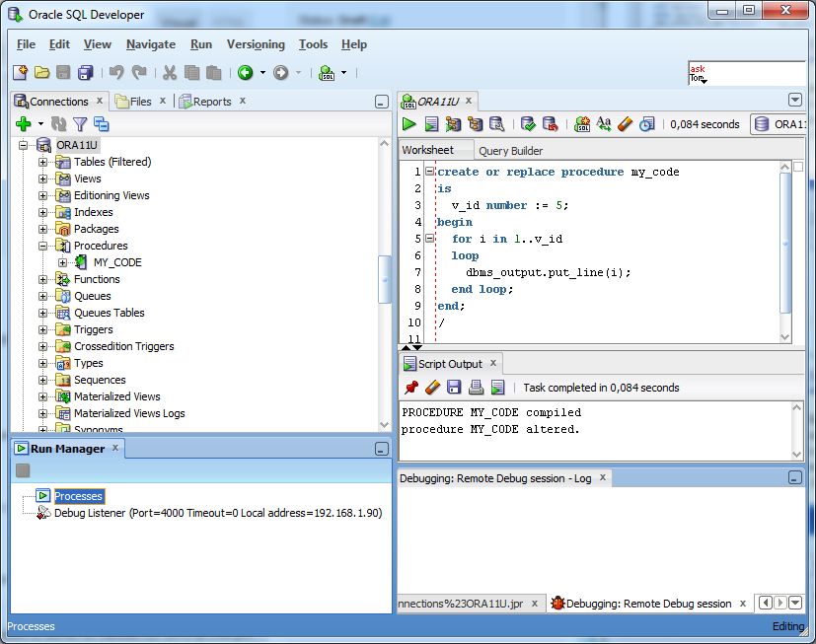This screenshot has width=816, height=644.
Task: Click the Open folder toolbar icon
Action: pyautogui.click(x=41, y=72)
